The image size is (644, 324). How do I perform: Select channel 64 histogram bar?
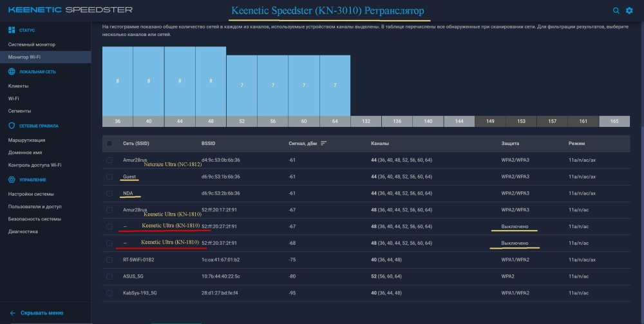click(x=335, y=86)
